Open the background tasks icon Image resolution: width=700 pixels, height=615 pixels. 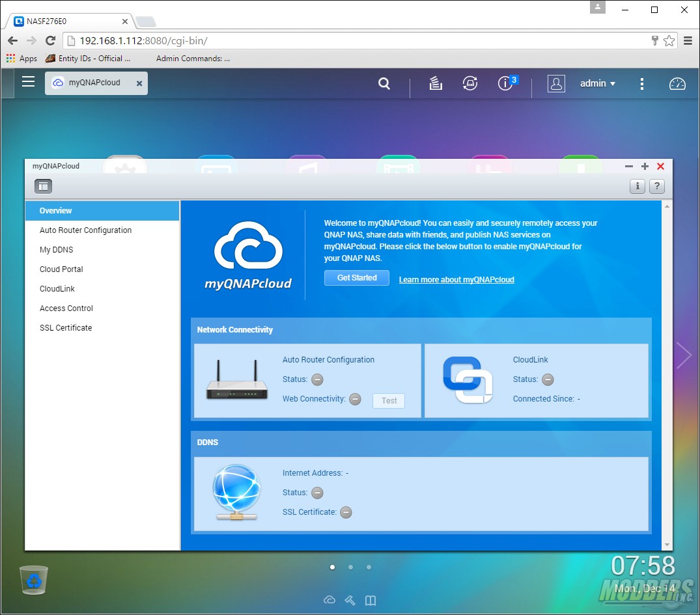[435, 83]
